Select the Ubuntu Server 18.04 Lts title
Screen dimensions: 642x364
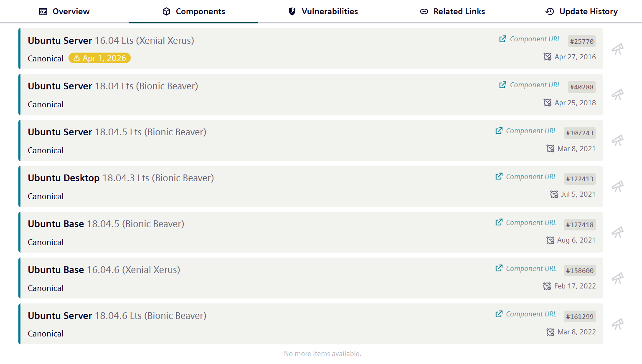click(x=113, y=86)
